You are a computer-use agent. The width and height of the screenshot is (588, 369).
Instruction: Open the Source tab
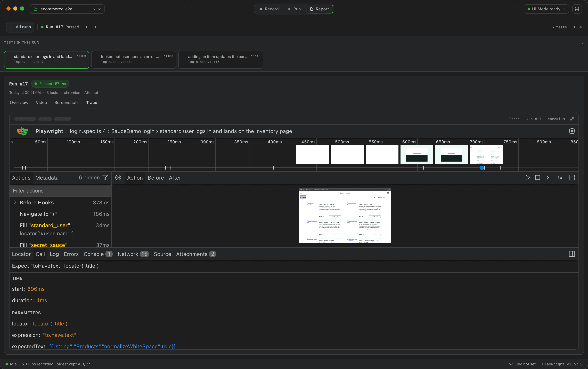pyautogui.click(x=162, y=254)
